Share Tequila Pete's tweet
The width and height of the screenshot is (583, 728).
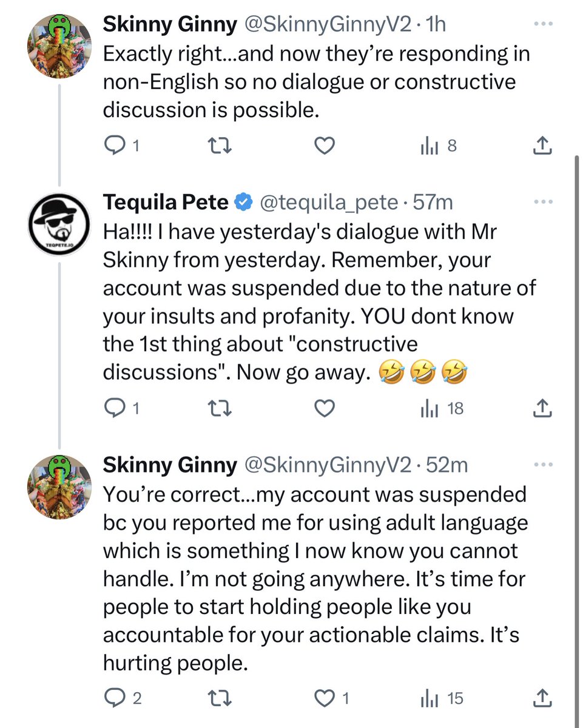[542, 409]
